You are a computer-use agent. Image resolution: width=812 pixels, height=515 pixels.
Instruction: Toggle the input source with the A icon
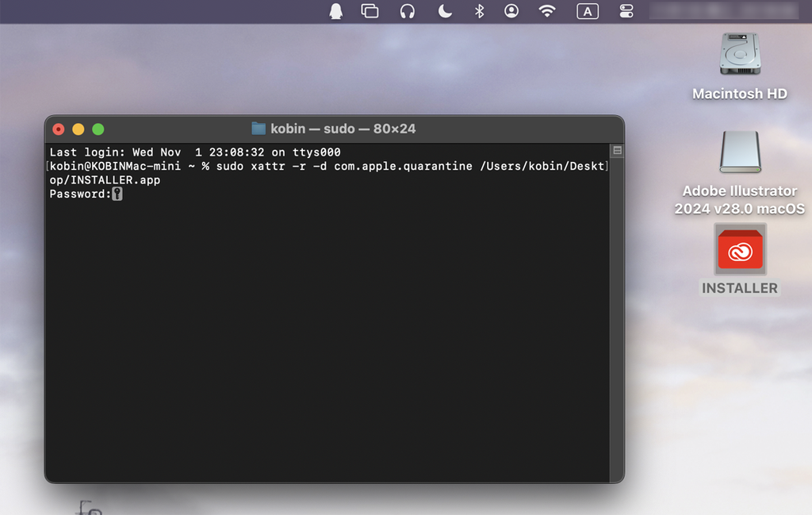click(x=587, y=11)
